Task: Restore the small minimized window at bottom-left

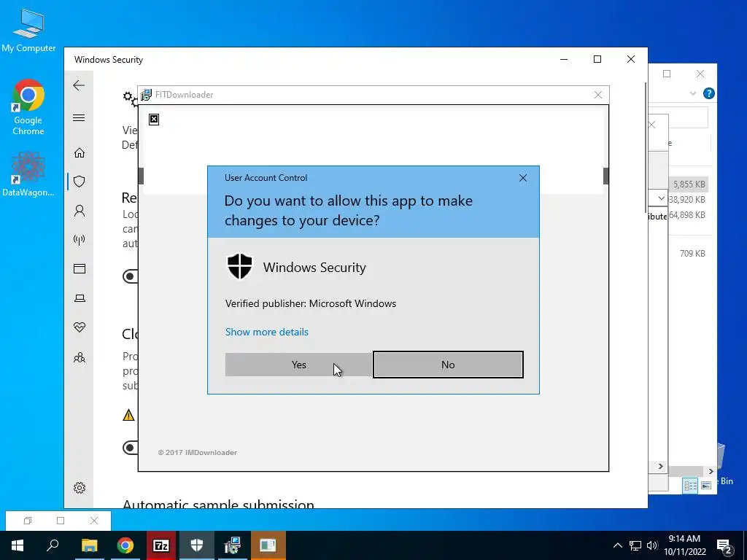Action: pos(28,521)
